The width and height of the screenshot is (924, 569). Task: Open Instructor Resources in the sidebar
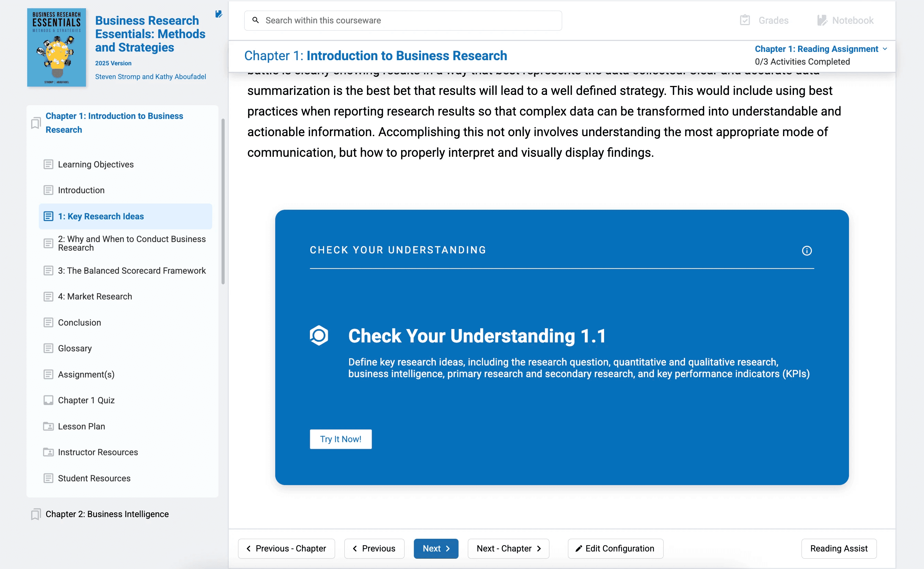[x=98, y=452]
